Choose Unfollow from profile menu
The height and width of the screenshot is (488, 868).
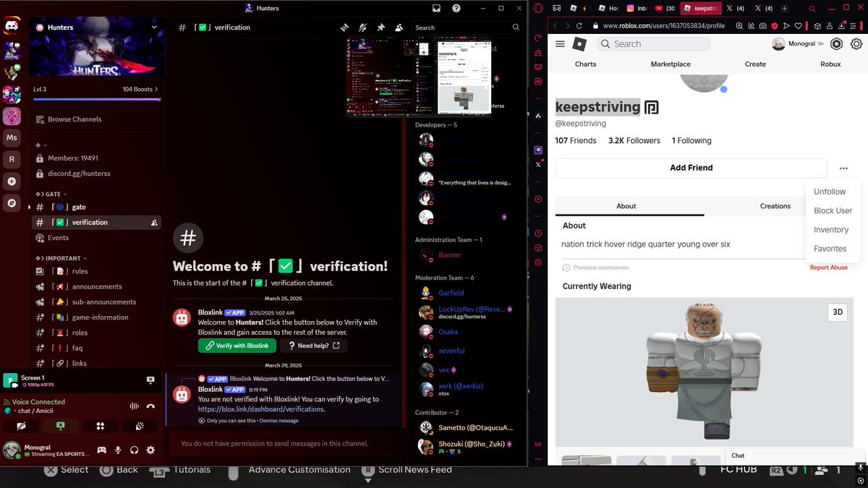[x=830, y=192]
